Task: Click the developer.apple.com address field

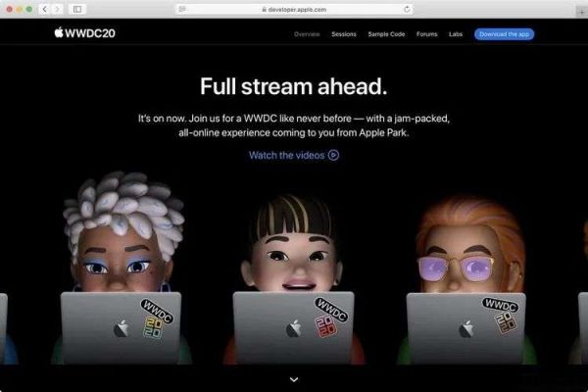Action: (x=294, y=9)
